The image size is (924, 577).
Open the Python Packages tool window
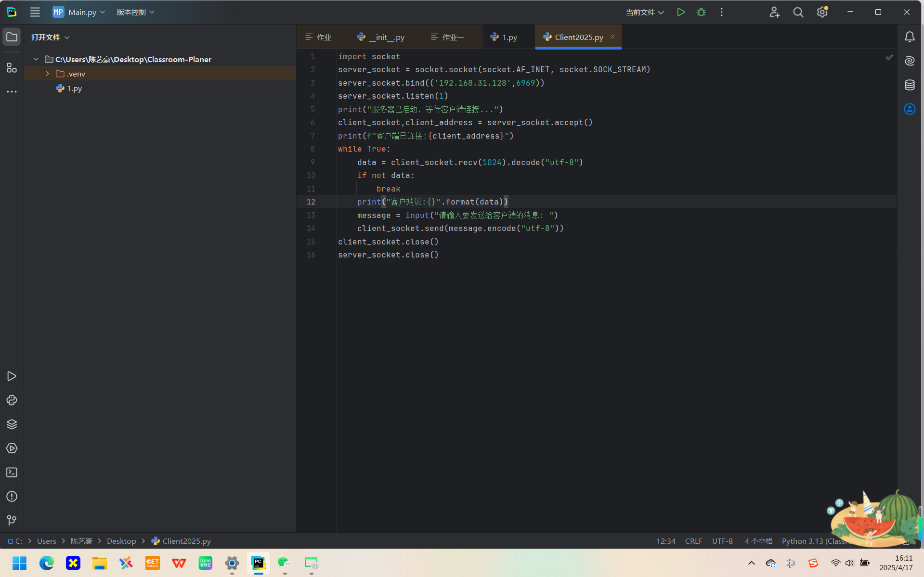tap(12, 424)
